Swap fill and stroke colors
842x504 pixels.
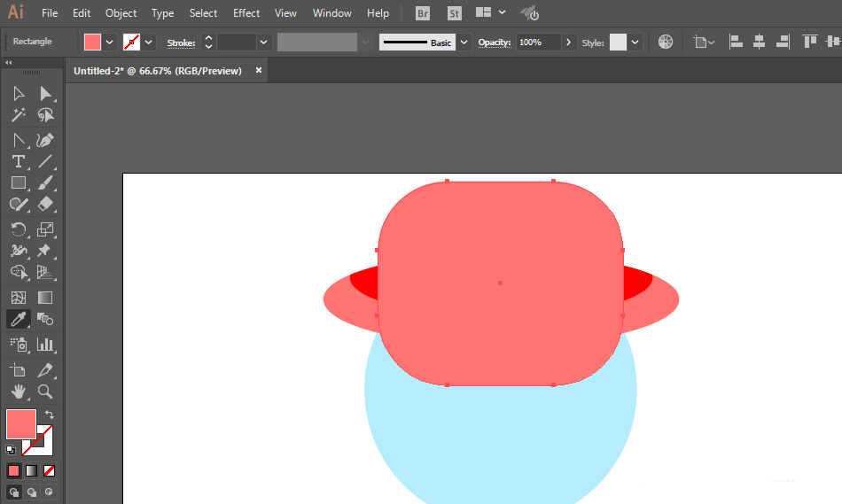[x=50, y=415]
